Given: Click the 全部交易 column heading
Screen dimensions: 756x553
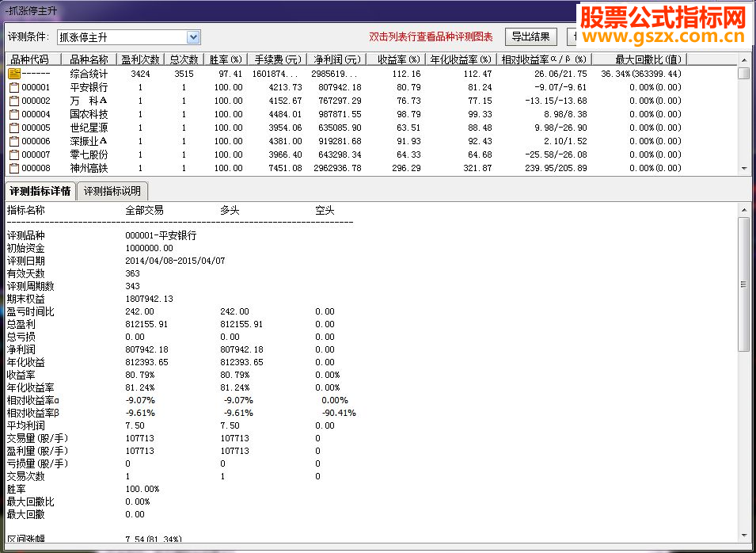Looking at the screenshot, I should [x=144, y=211].
